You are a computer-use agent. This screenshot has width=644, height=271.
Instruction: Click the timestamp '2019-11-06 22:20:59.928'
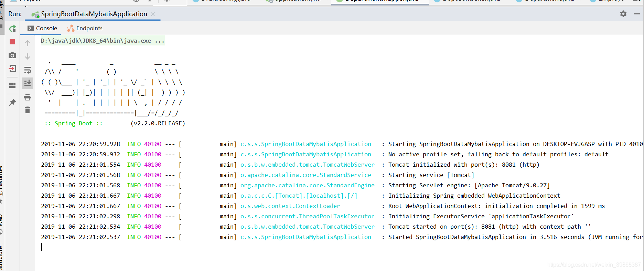80,144
